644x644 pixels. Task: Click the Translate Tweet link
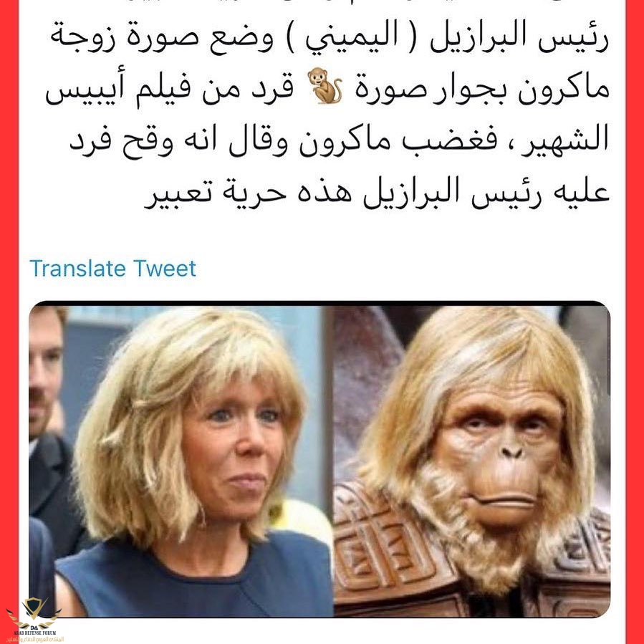coord(113,269)
